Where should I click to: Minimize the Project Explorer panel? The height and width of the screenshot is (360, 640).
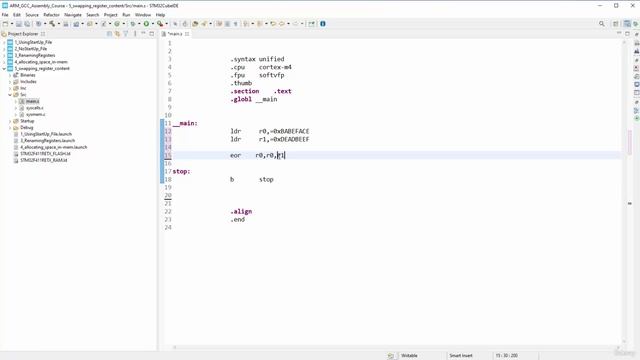point(143,34)
